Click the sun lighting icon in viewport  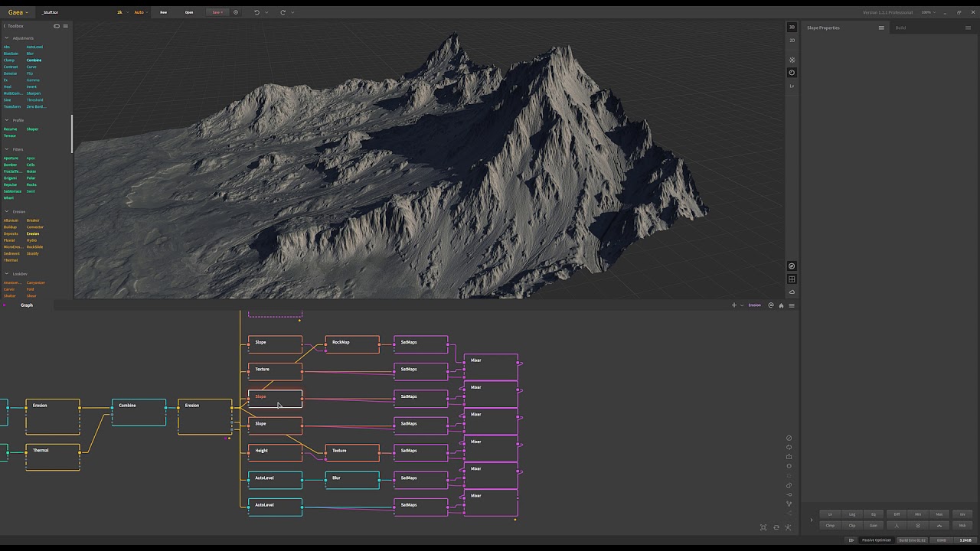792,60
